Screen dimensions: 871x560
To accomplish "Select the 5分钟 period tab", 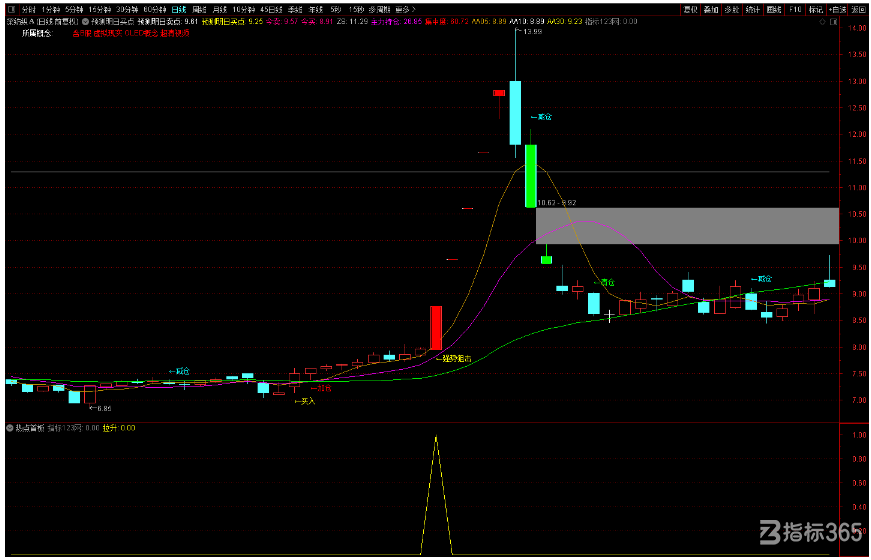I will pyautogui.click(x=74, y=9).
